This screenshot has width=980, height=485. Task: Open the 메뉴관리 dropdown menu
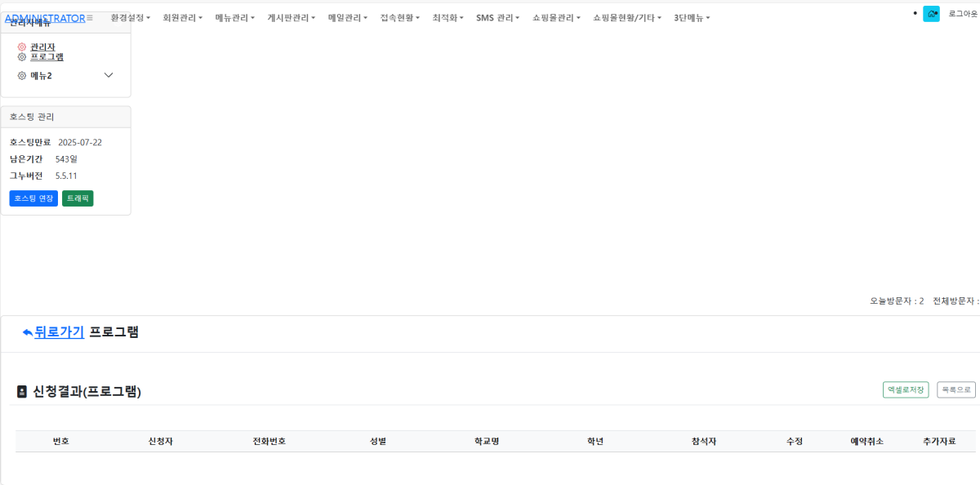point(235,17)
